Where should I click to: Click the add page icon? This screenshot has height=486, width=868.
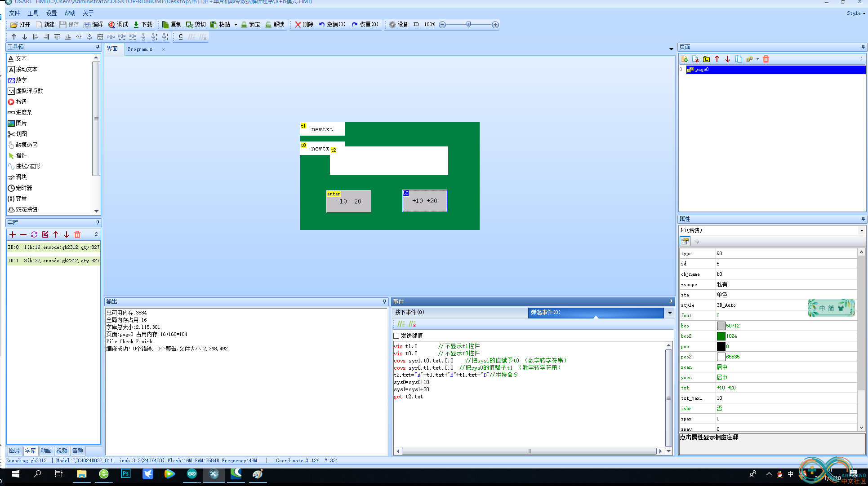click(x=684, y=59)
